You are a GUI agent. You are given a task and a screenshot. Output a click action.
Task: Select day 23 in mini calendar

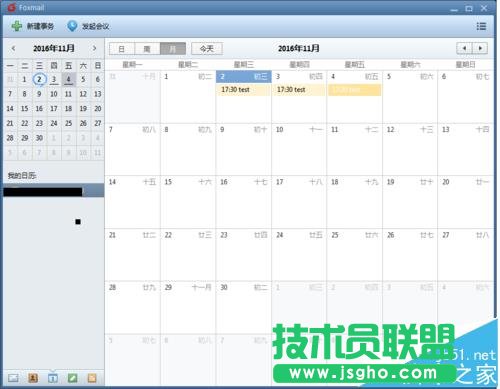point(39,123)
